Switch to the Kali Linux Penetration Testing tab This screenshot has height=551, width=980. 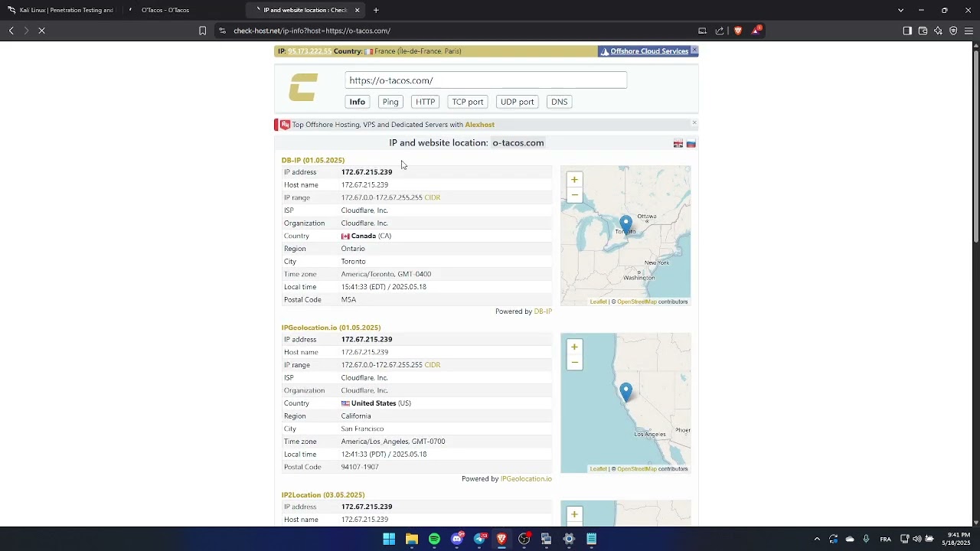pyautogui.click(x=61, y=10)
